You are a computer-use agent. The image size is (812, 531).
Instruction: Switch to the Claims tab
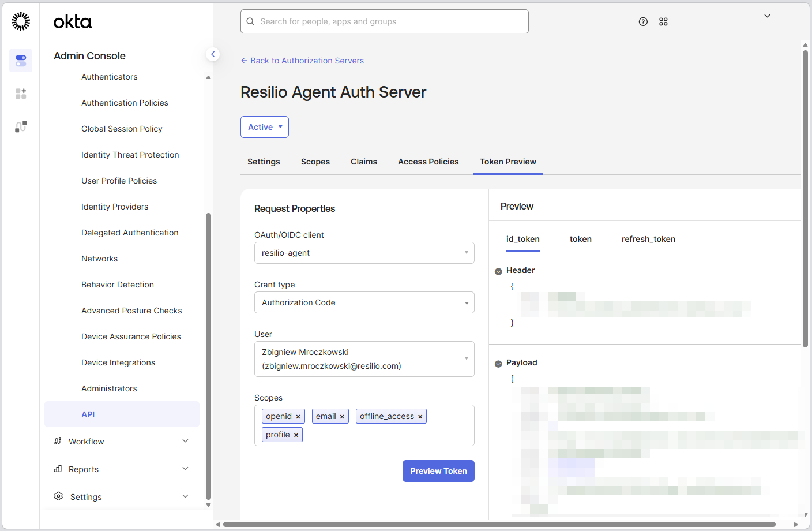pyautogui.click(x=364, y=162)
